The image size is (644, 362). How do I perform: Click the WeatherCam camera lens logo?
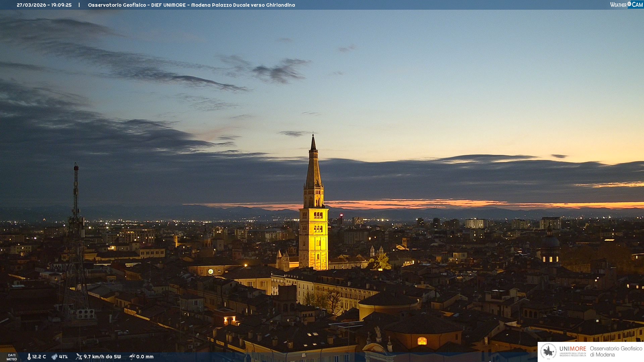pyautogui.click(x=629, y=4)
